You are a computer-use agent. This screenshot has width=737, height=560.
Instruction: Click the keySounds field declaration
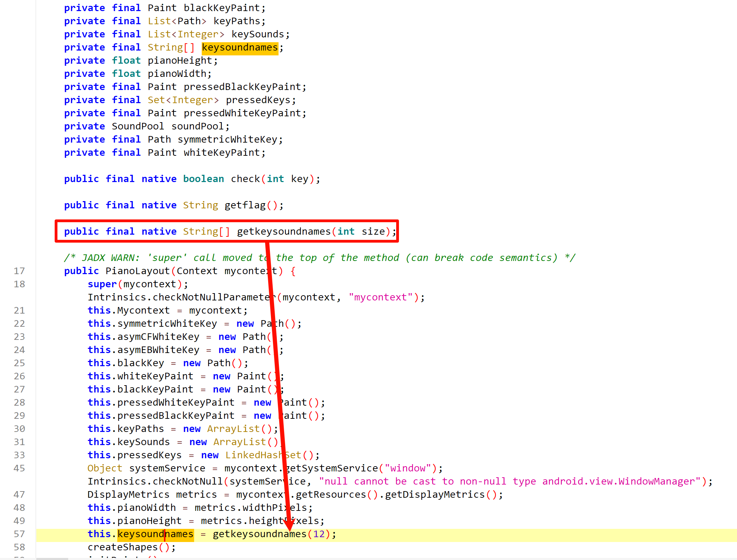coord(258,34)
